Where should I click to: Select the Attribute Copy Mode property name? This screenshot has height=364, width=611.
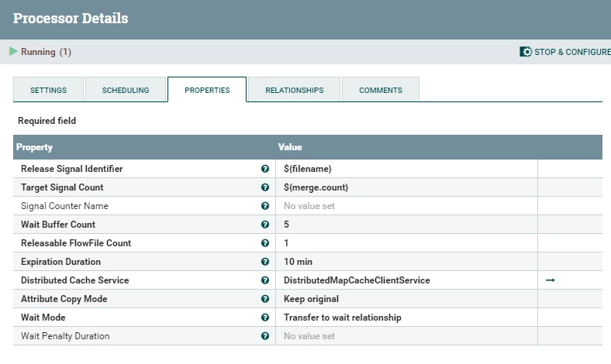coord(64,299)
